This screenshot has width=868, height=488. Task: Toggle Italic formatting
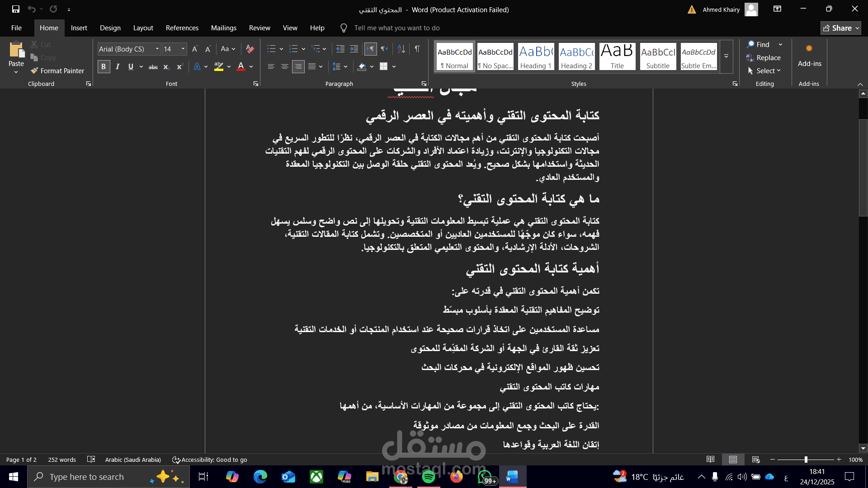[x=118, y=66]
